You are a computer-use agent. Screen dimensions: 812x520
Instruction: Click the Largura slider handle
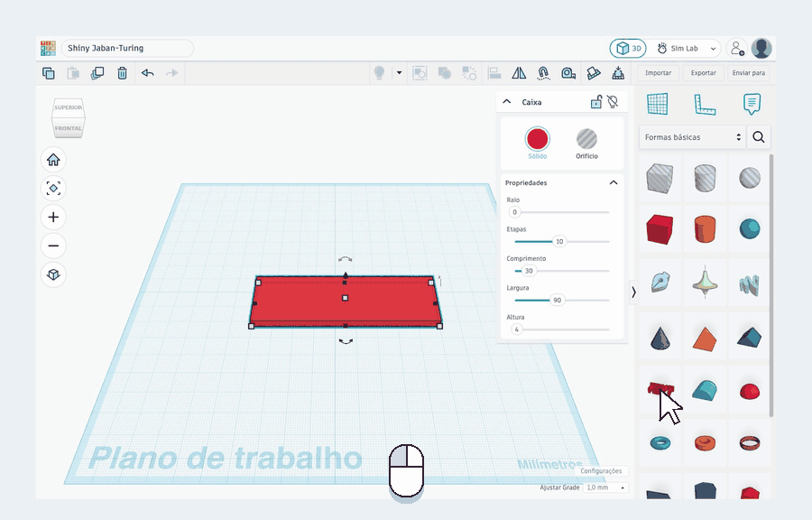coord(558,300)
